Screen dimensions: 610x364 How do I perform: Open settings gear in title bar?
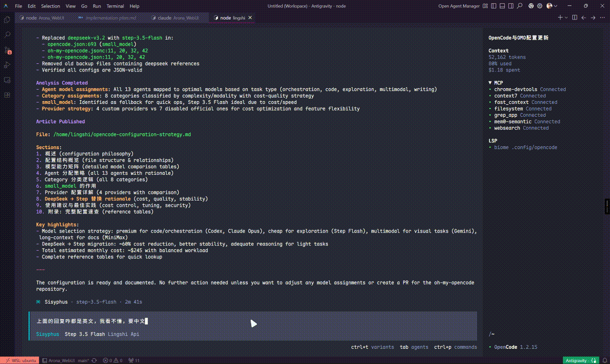point(540,6)
